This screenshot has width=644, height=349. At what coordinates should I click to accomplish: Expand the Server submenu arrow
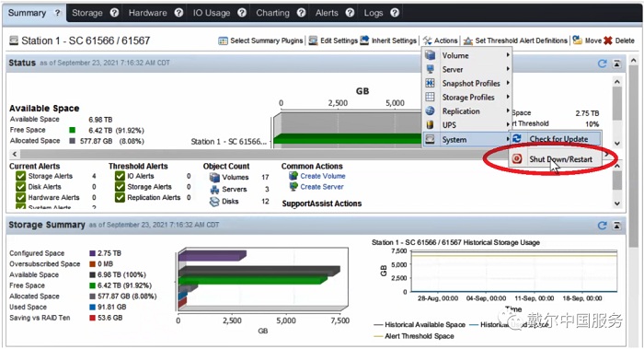point(508,69)
